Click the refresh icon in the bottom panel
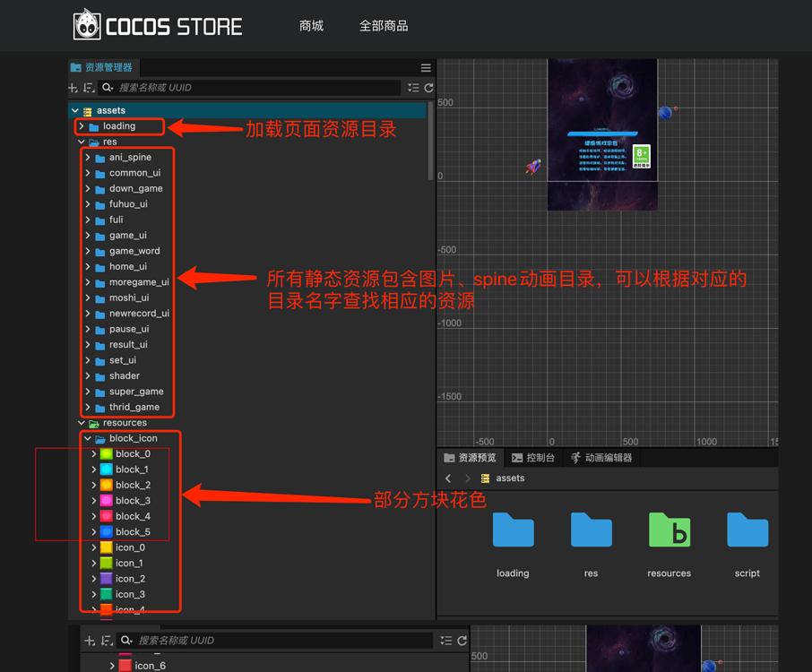This screenshot has height=672, width=812. (x=462, y=641)
